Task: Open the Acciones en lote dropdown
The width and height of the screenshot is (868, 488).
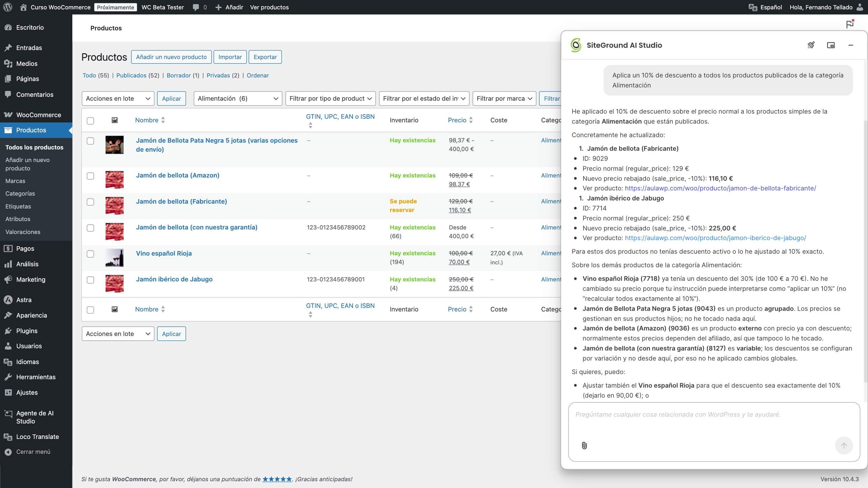Action: 118,98
